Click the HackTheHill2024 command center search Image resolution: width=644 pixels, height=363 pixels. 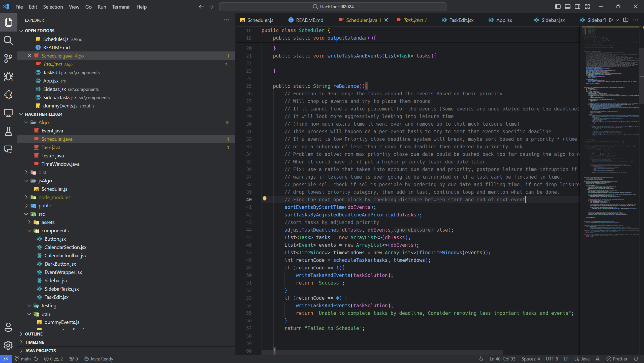tap(333, 7)
